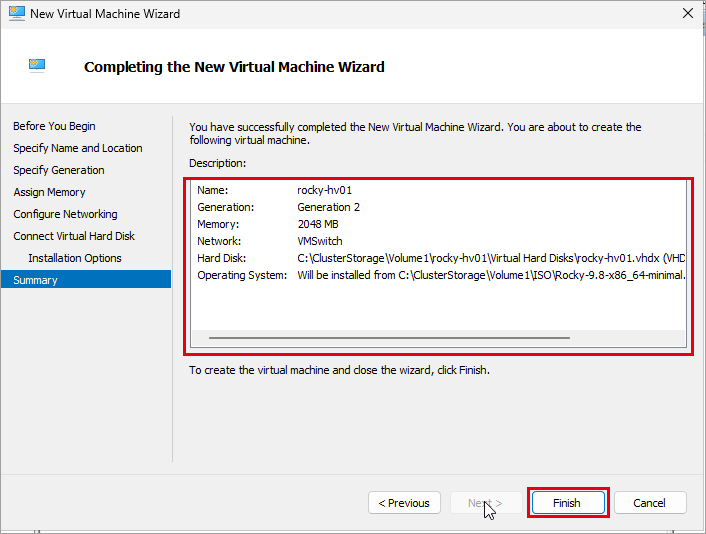Click the Hard Disk path rocky-hv01.vhdx
Viewport: 706px width, 534px height.
click(491, 258)
